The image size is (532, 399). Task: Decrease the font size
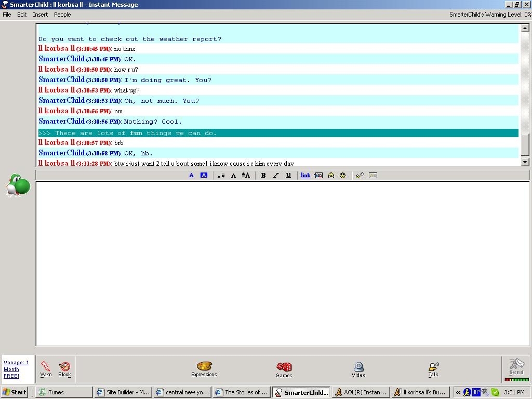(x=221, y=176)
